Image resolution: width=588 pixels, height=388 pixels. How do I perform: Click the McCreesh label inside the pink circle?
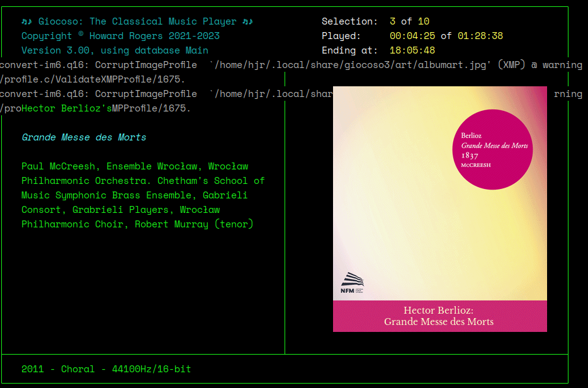click(x=475, y=164)
